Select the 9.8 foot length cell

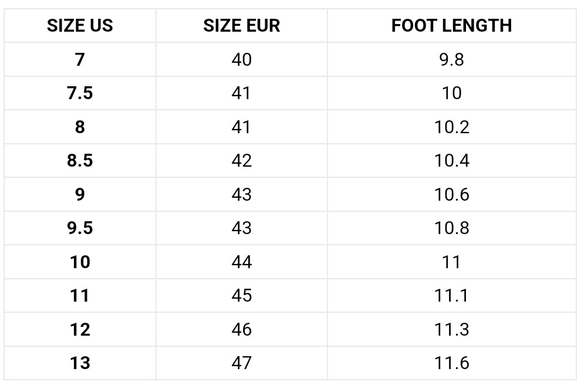(451, 59)
